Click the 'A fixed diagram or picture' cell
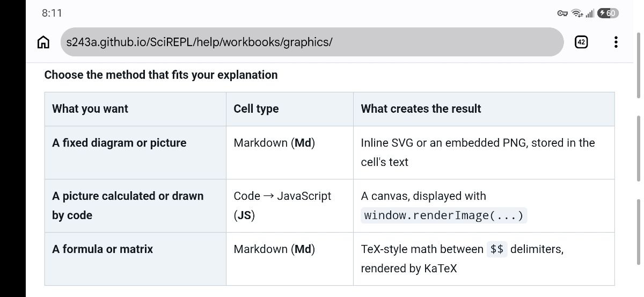The image size is (644, 297). coord(135,153)
